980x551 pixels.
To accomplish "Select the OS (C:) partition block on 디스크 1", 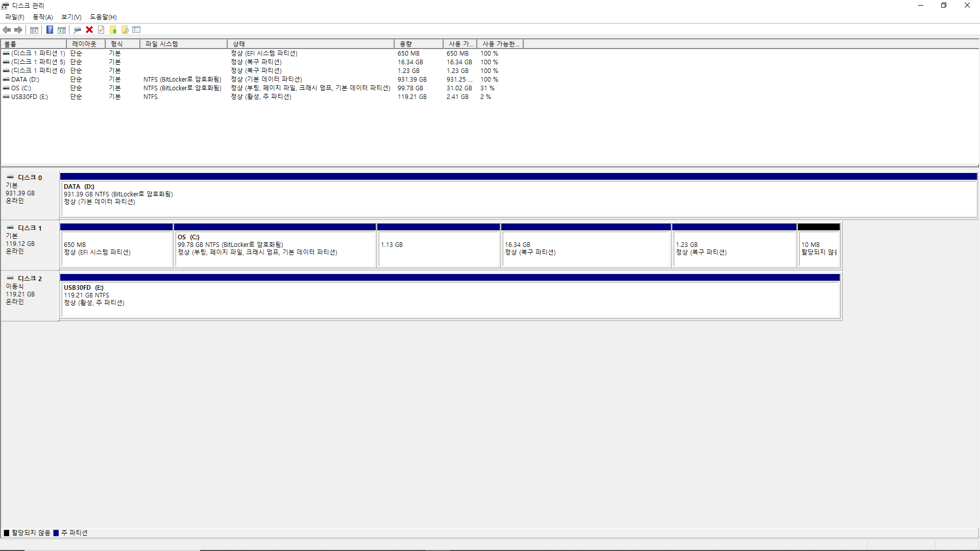I will pos(275,249).
